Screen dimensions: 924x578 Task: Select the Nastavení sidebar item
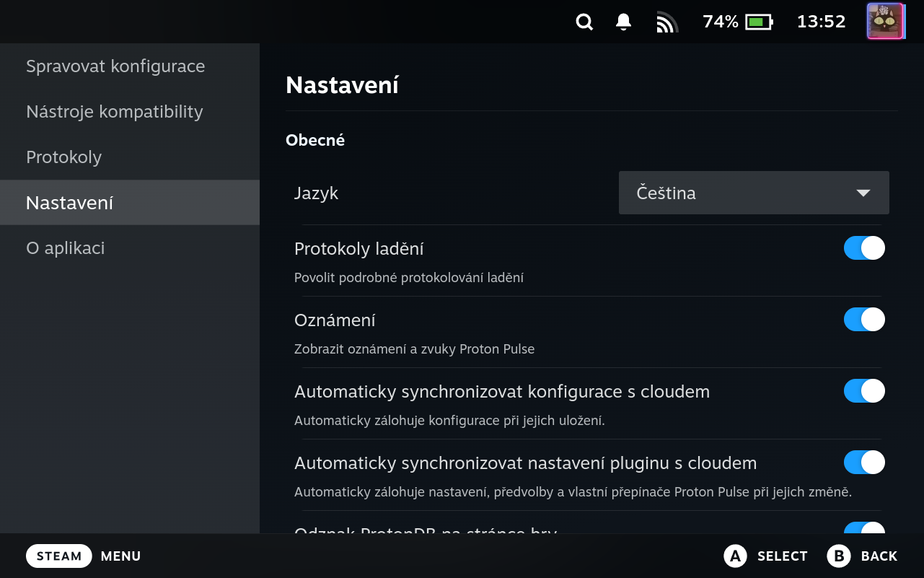(130, 203)
